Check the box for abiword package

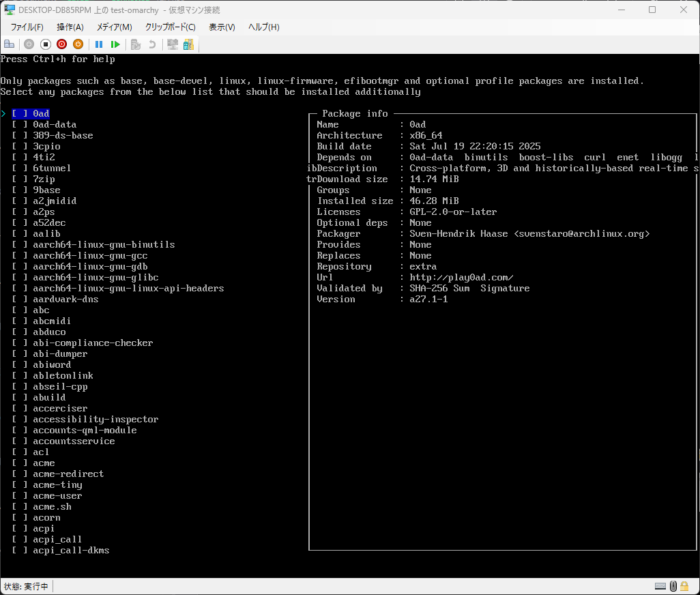[x=20, y=364]
